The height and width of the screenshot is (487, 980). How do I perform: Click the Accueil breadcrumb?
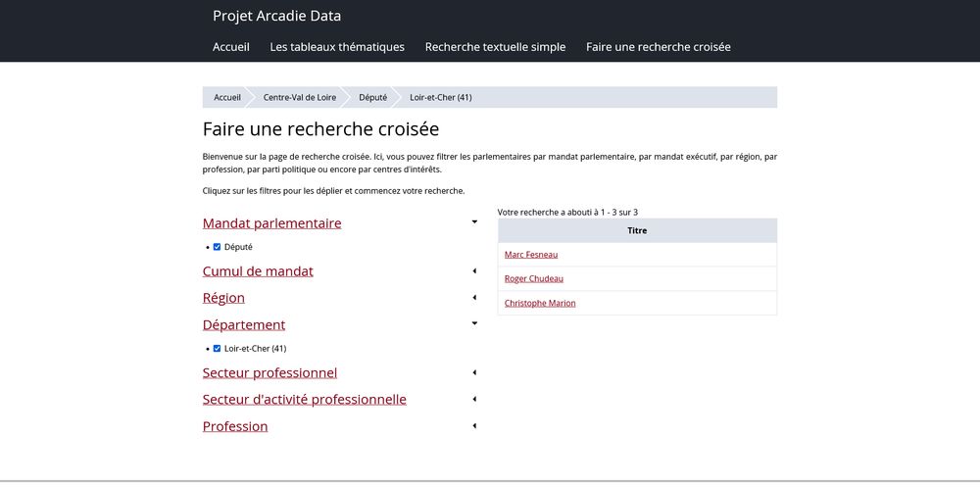click(x=227, y=97)
